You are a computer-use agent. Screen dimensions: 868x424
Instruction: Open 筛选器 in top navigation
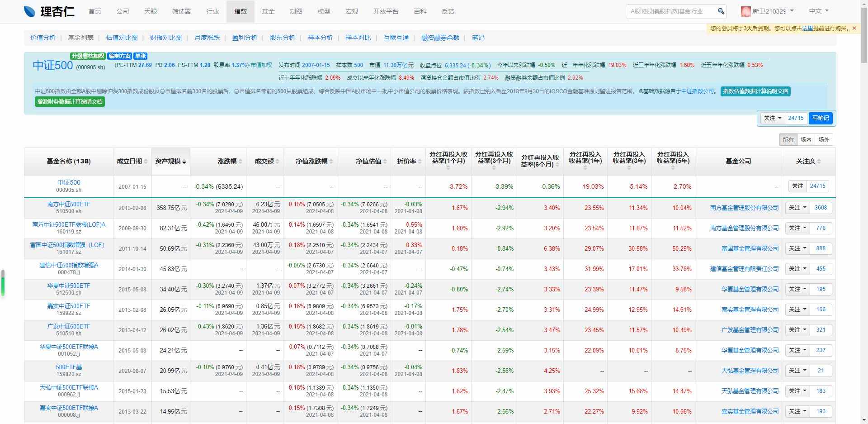pyautogui.click(x=181, y=11)
